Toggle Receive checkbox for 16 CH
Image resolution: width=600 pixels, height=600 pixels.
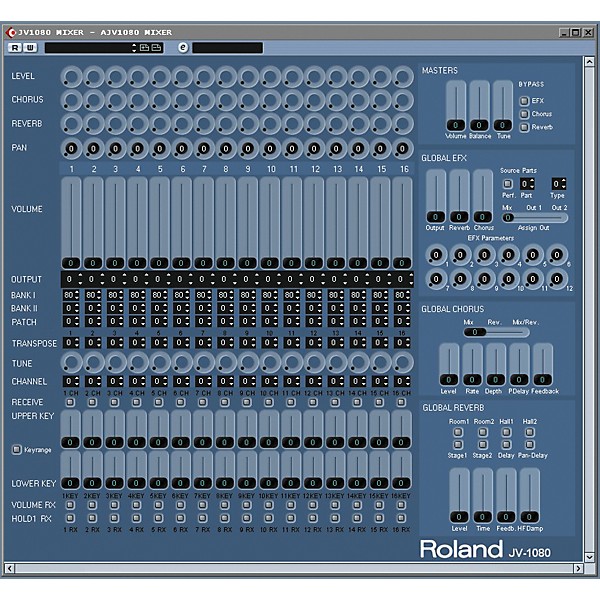[x=401, y=402]
